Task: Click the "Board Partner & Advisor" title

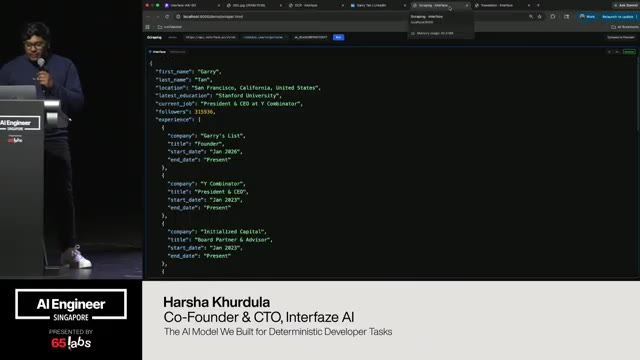Action: pyautogui.click(x=233, y=240)
